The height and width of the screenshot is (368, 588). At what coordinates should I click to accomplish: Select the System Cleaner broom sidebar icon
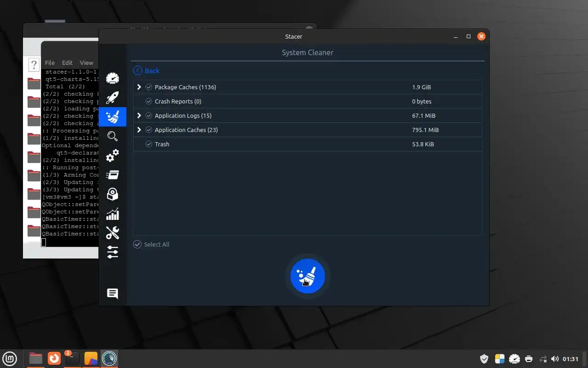click(x=113, y=117)
